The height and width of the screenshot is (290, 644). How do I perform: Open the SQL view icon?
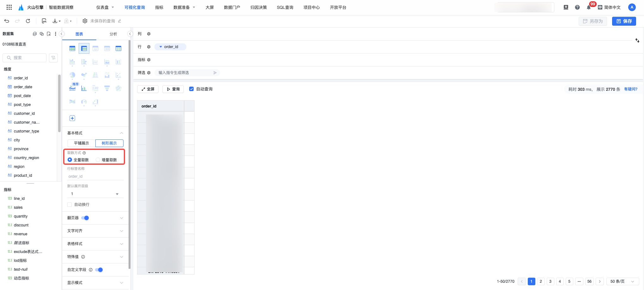click(44, 21)
